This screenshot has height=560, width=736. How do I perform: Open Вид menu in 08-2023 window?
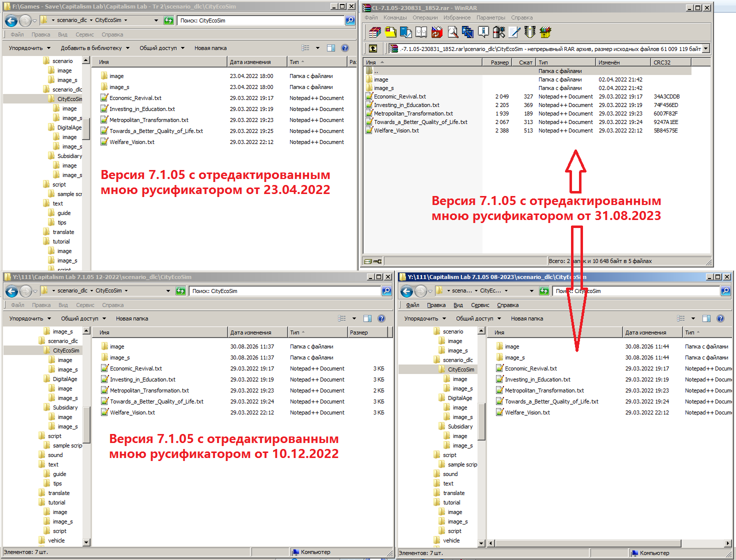click(458, 305)
